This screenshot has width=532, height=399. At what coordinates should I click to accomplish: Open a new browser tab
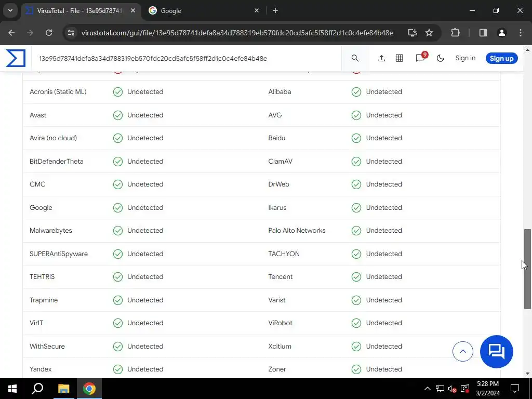click(x=275, y=10)
